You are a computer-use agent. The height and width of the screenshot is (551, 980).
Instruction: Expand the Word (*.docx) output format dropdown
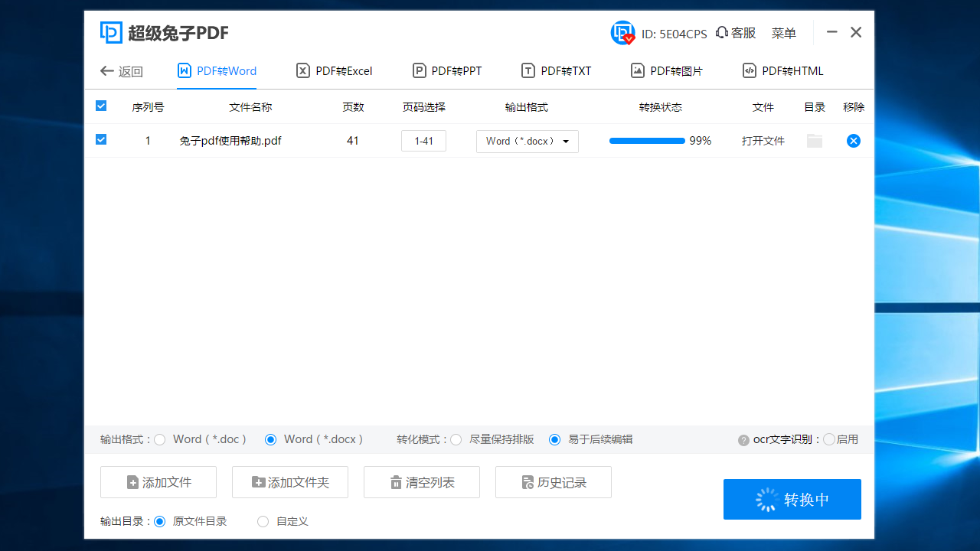pyautogui.click(x=528, y=142)
